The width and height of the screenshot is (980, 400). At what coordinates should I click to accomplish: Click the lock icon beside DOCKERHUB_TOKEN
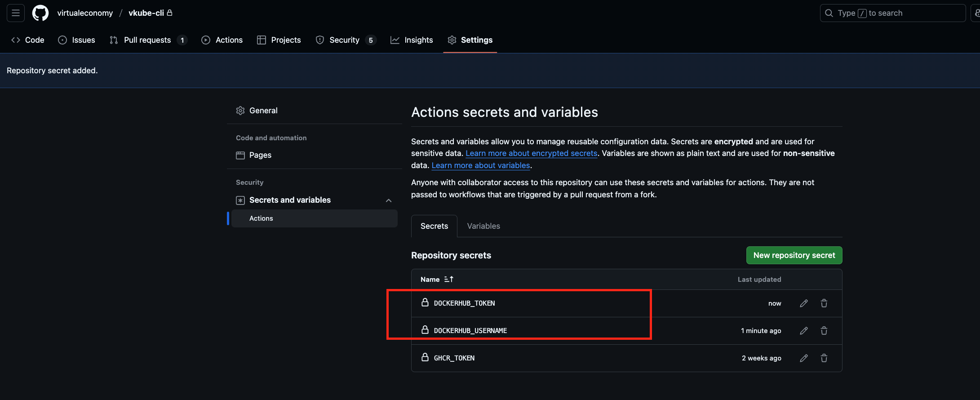[x=425, y=302]
